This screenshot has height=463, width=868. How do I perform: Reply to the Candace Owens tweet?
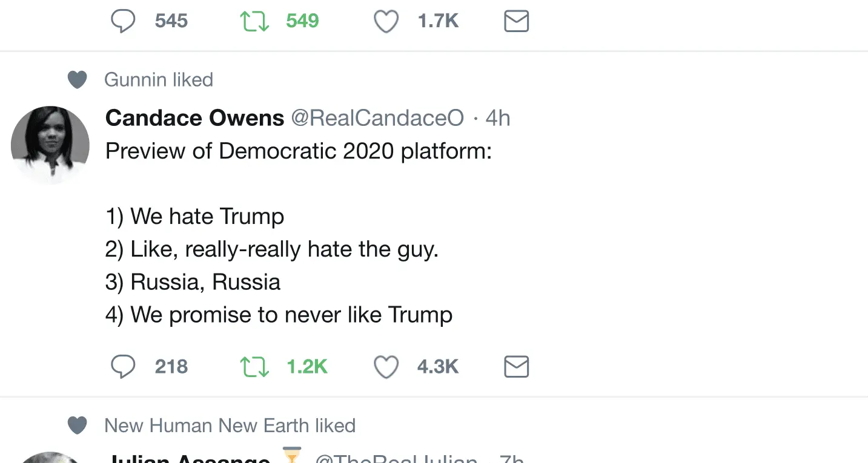click(x=123, y=367)
